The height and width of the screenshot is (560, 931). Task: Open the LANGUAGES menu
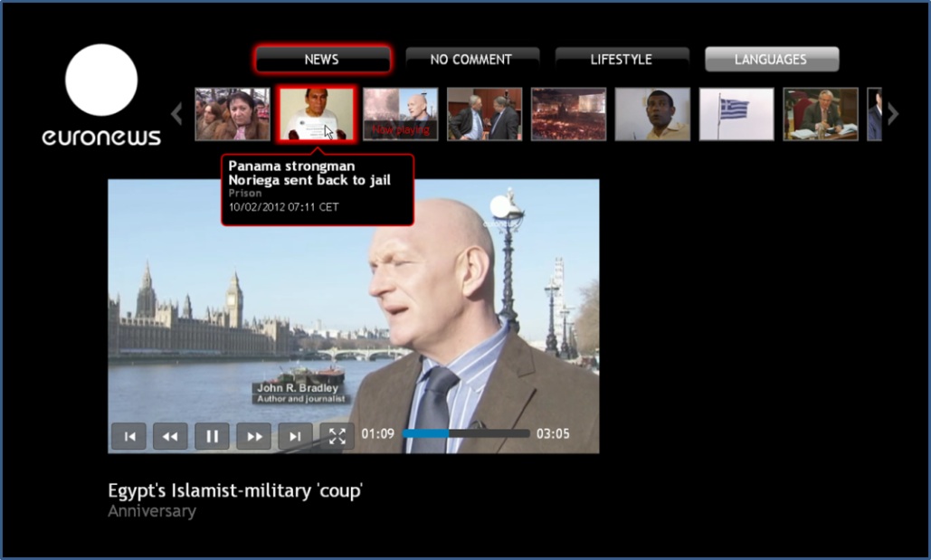(771, 60)
